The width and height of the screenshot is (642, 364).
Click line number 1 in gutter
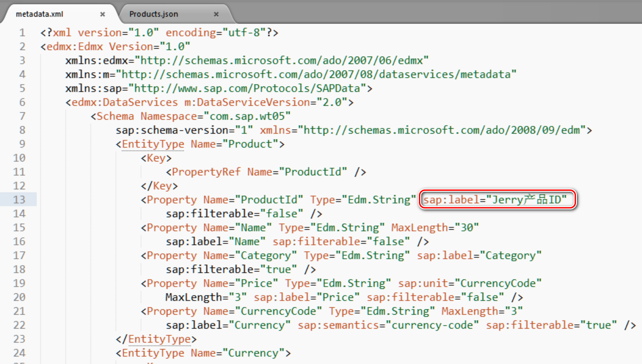(x=22, y=32)
